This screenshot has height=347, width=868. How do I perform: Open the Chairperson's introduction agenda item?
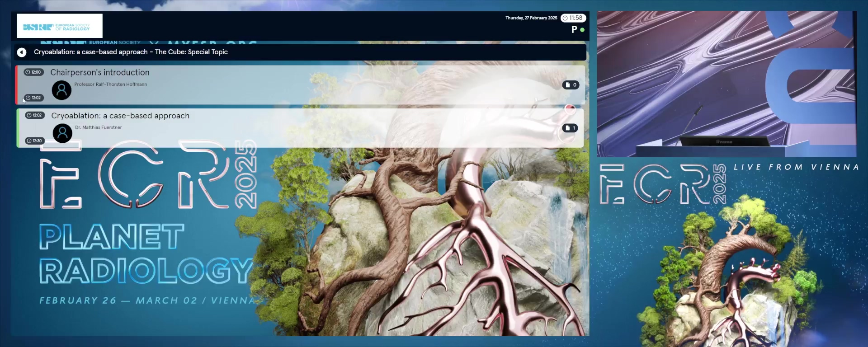pos(300,85)
